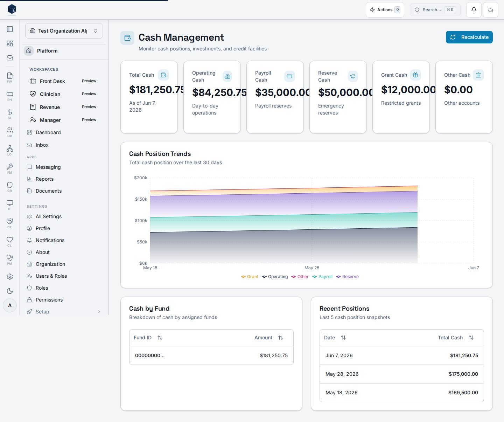Select the May 28, 2026 position row

[x=402, y=374]
